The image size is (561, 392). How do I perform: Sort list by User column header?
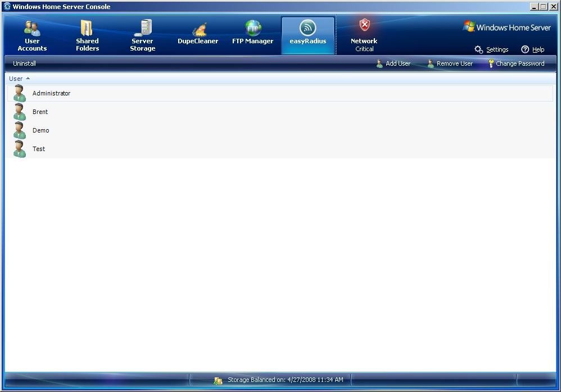16,79
